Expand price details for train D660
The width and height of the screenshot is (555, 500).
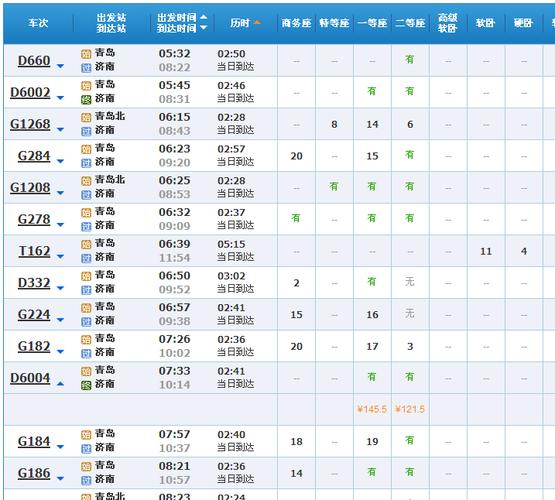click(x=61, y=66)
